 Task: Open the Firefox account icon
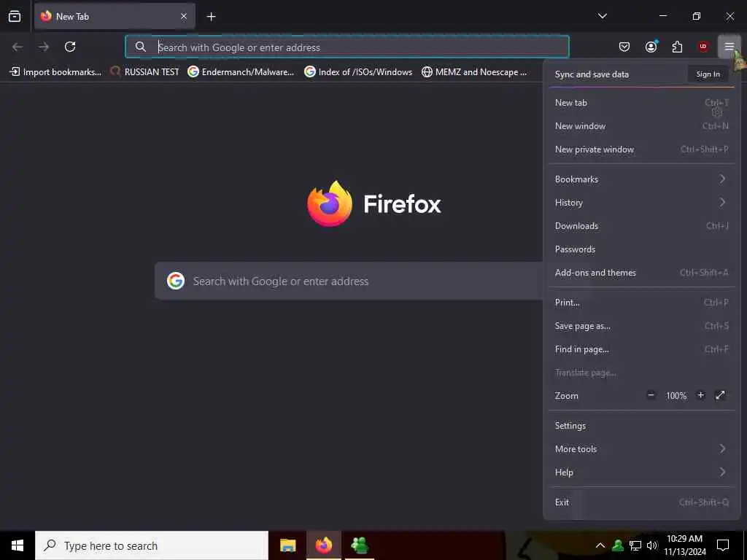pyautogui.click(x=651, y=47)
